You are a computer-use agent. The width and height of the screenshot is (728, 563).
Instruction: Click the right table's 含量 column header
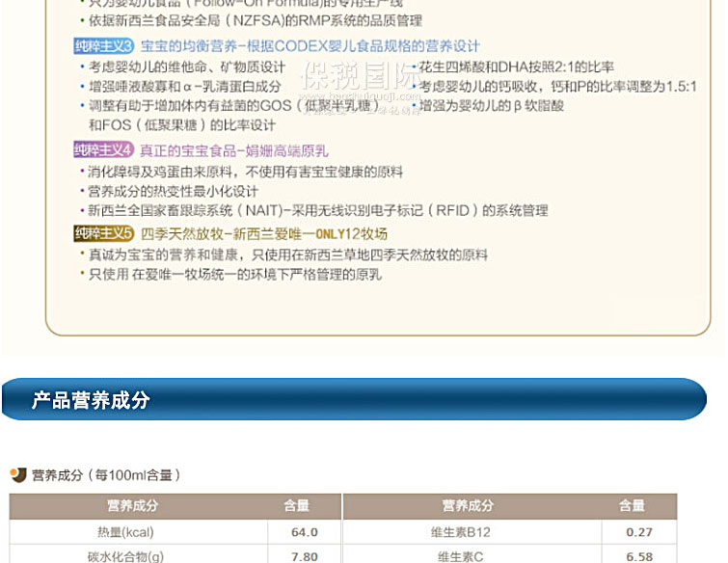pos(632,506)
